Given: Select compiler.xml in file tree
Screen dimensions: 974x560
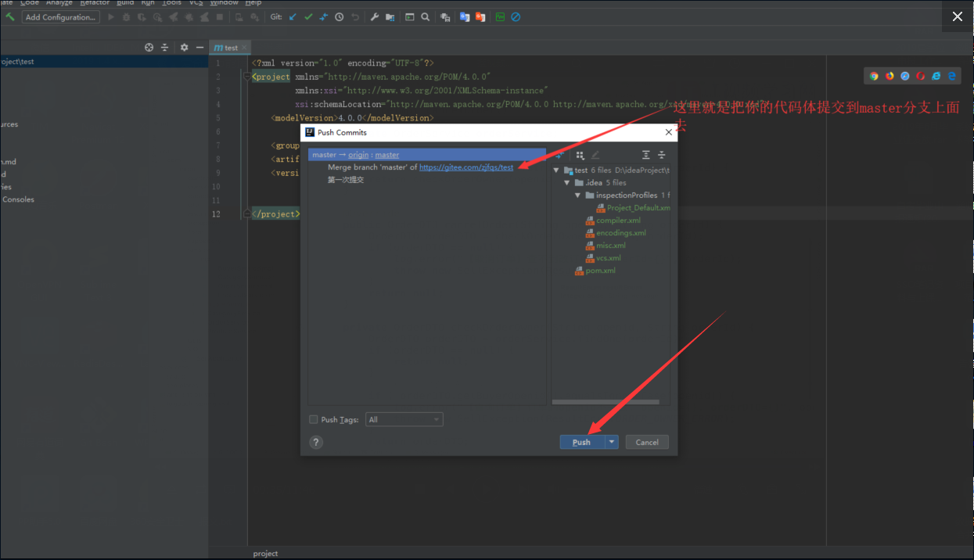Looking at the screenshot, I should tap(613, 220).
